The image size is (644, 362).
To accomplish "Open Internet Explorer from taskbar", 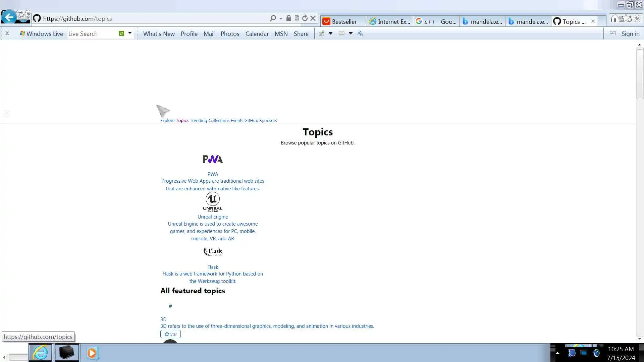I will click(x=40, y=353).
